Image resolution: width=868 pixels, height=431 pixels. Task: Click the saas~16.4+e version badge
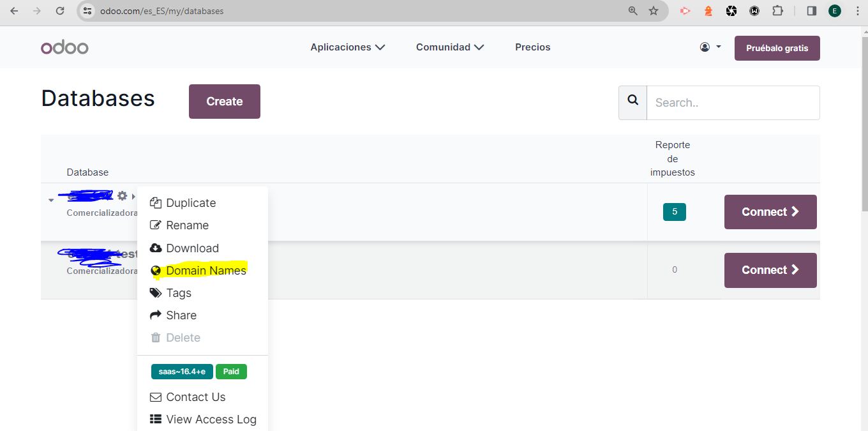pos(182,372)
